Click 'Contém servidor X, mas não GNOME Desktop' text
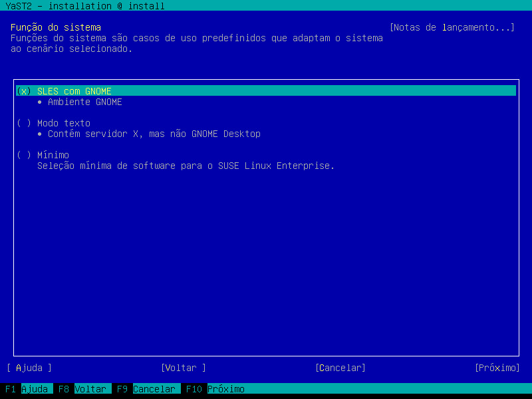The image size is (532, 399). (x=149, y=134)
